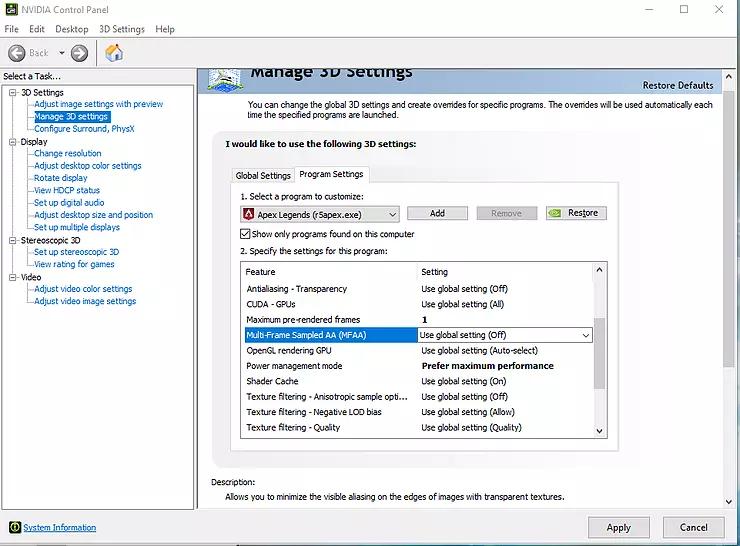Collapse the Display tree node
The height and width of the screenshot is (546, 740).
coord(13,142)
